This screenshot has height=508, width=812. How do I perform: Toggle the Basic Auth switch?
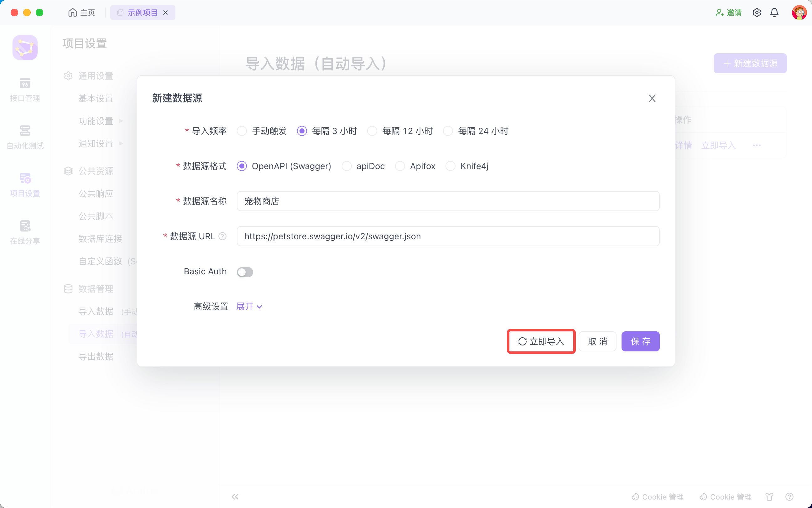pos(245,272)
